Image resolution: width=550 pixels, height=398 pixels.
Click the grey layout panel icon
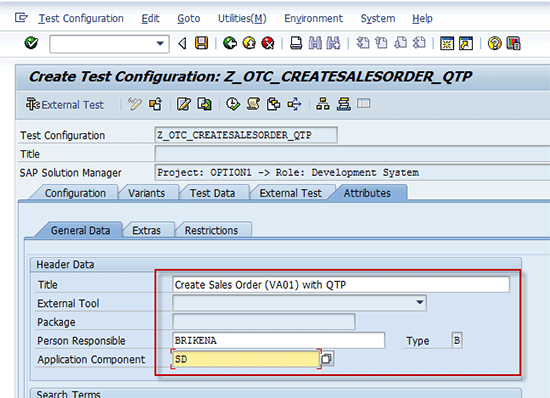pos(363,103)
